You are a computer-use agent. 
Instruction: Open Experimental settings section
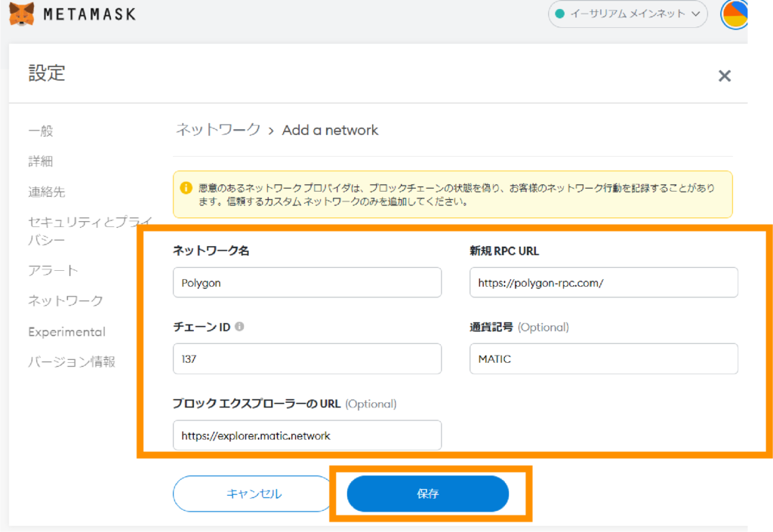pyautogui.click(x=66, y=332)
